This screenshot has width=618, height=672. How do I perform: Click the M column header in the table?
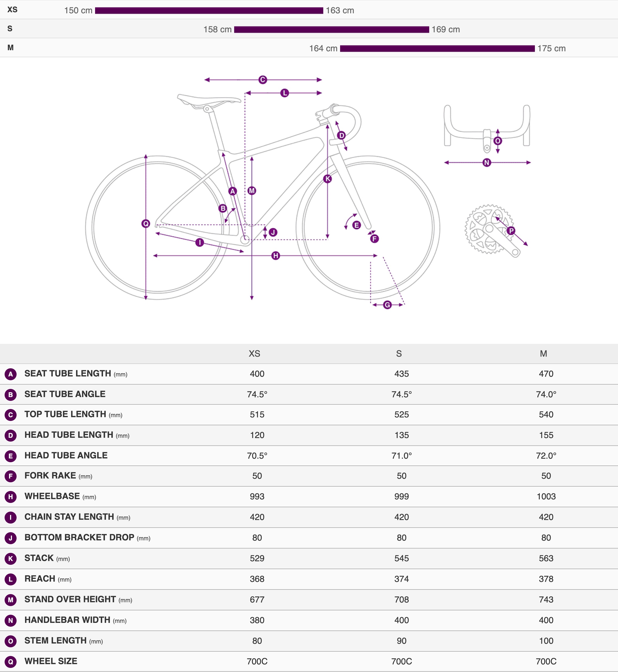point(543,354)
